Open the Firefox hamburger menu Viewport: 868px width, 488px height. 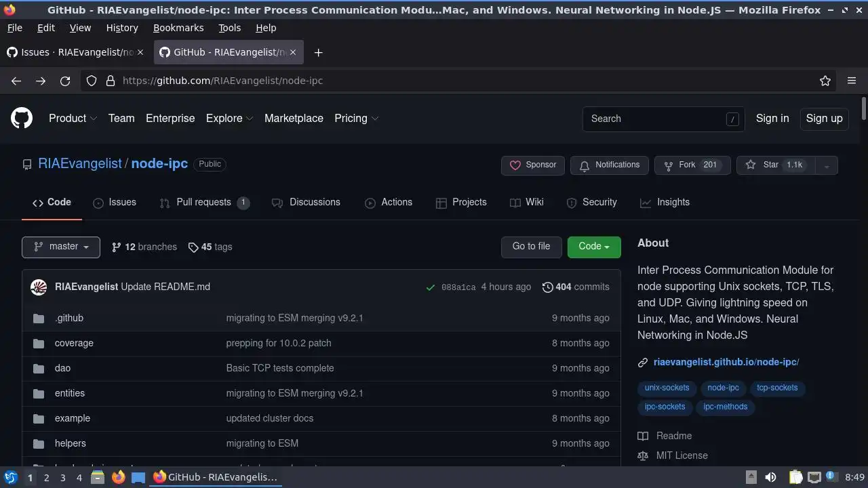(x=852, y=81)
